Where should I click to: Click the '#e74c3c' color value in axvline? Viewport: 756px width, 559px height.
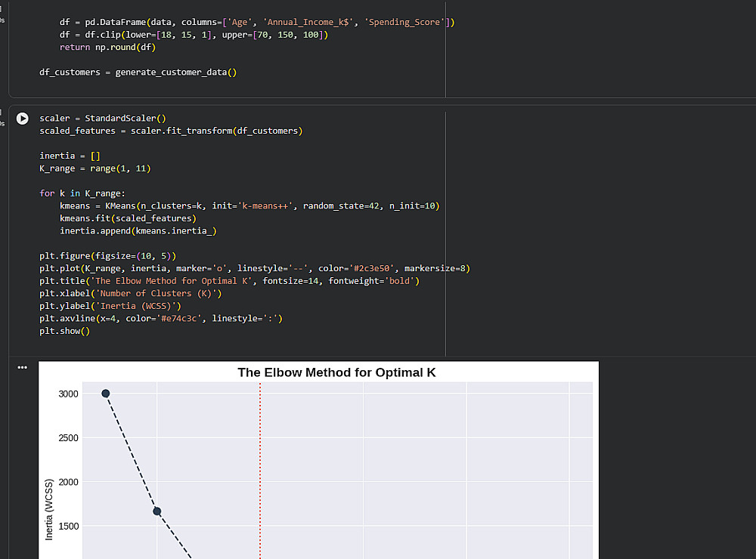tap(178, 319)
